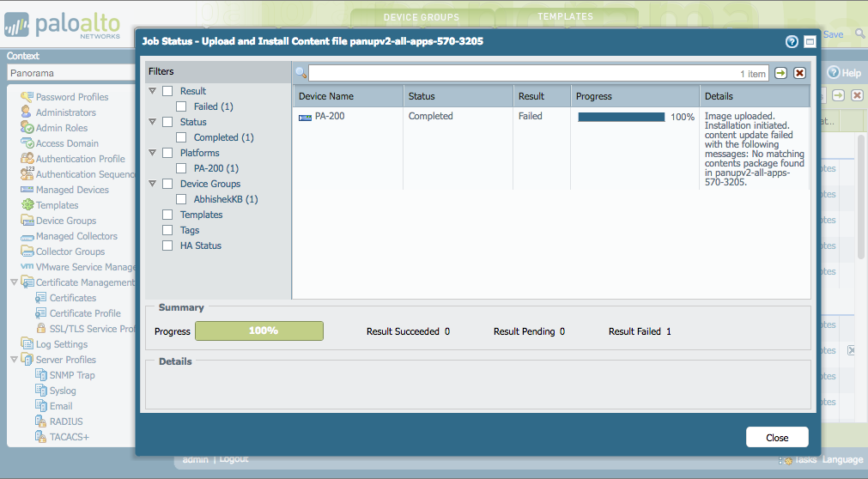Check the Completed (1) filter checkbox

pyautogui.click(x=181, y=137)
